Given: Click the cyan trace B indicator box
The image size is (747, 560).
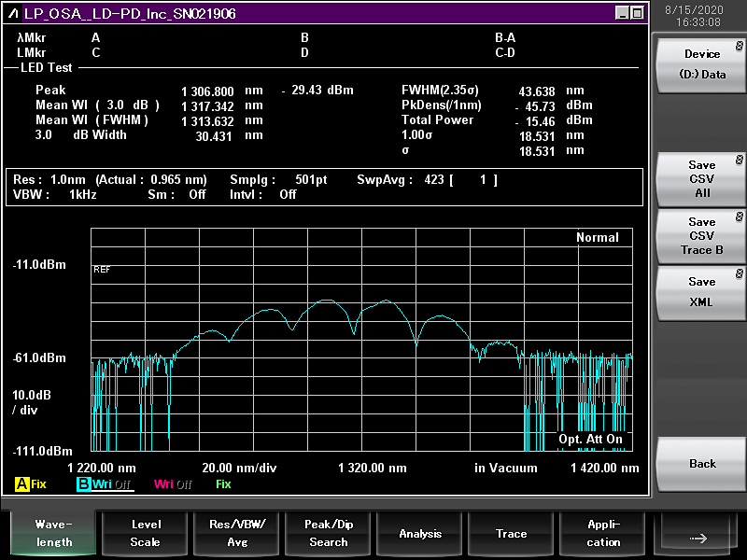Looking at the screenshot, I should click(x=84, y=484).
